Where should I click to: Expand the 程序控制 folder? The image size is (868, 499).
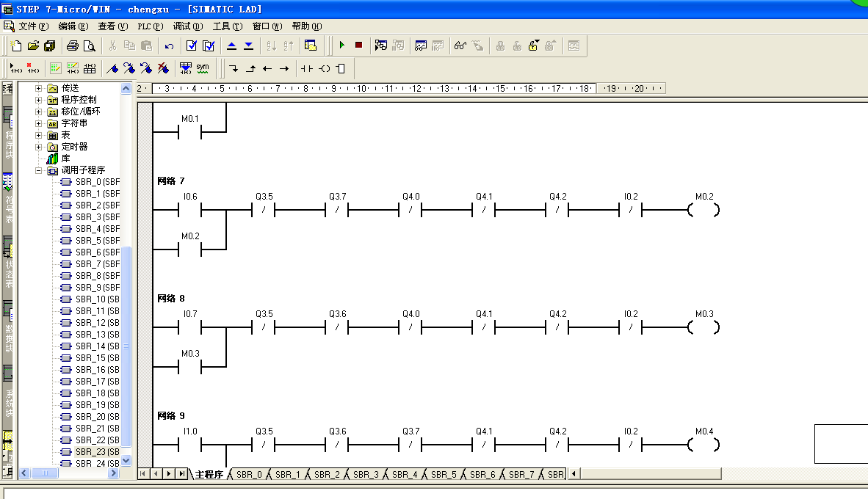click(x=39, y=100)
